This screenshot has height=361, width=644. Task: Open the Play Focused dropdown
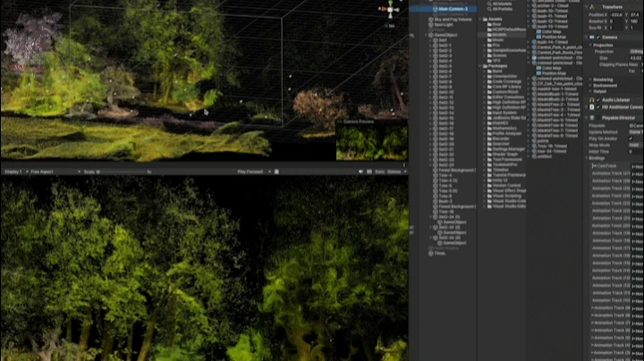pyautogui.click(x=253, y=172)
